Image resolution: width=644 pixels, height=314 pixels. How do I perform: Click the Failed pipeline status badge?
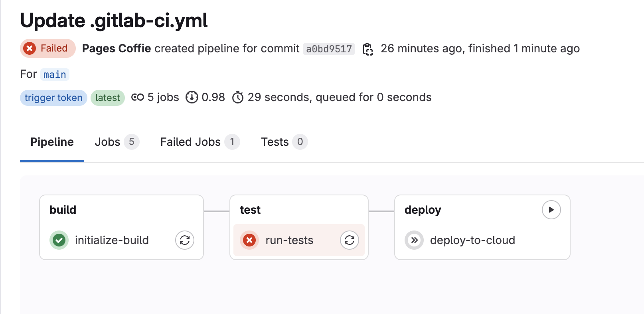pos(47,49)
